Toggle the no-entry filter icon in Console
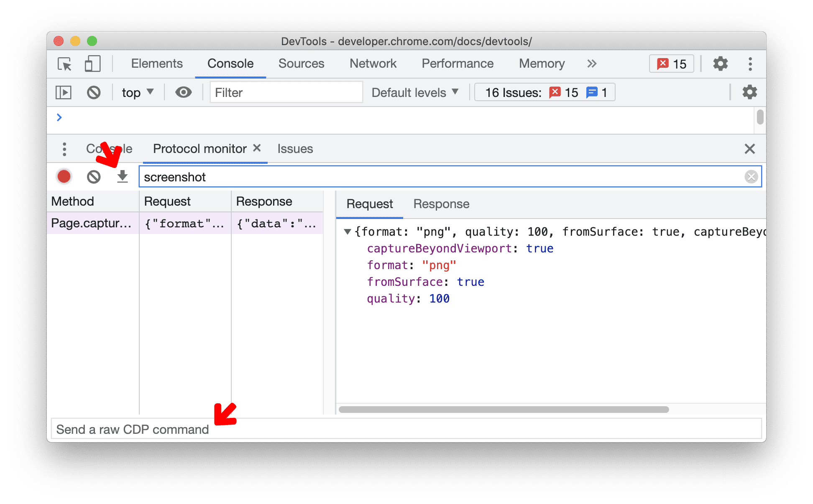 click(x=94, y=92)
